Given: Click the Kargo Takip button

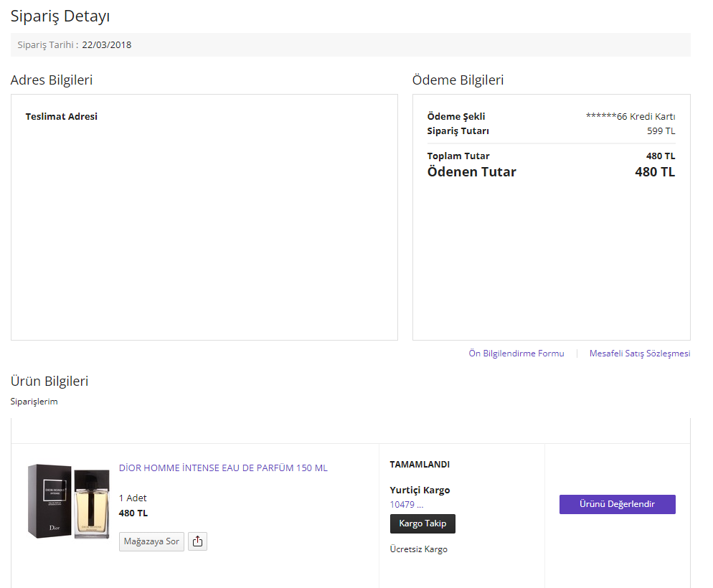Looking at the screenshot, I should pos(422,523).
